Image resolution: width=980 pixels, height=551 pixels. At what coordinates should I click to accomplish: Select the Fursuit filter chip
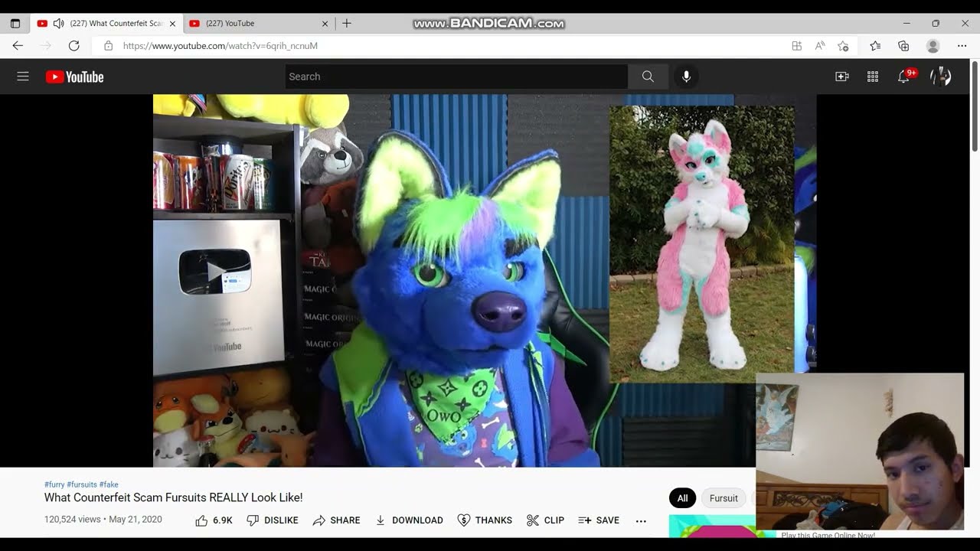click(x=724, y=498)
